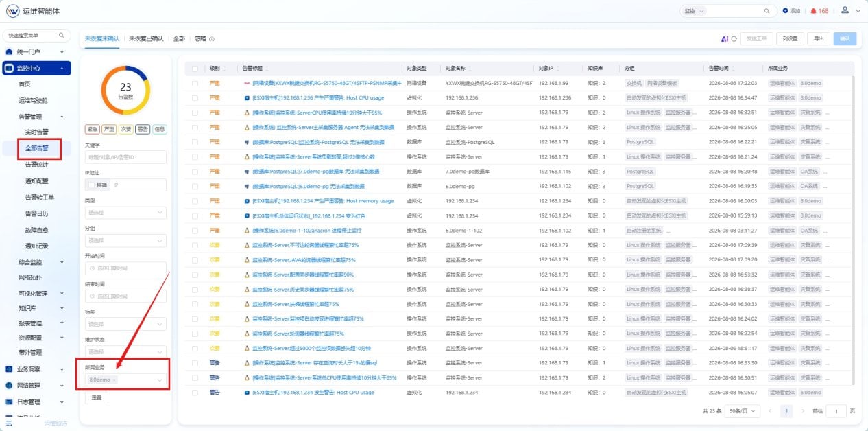The height and width of the screenshot is (431, 868).
Task: Click the 业务洞察 sidebar icon
Action: 9,369
